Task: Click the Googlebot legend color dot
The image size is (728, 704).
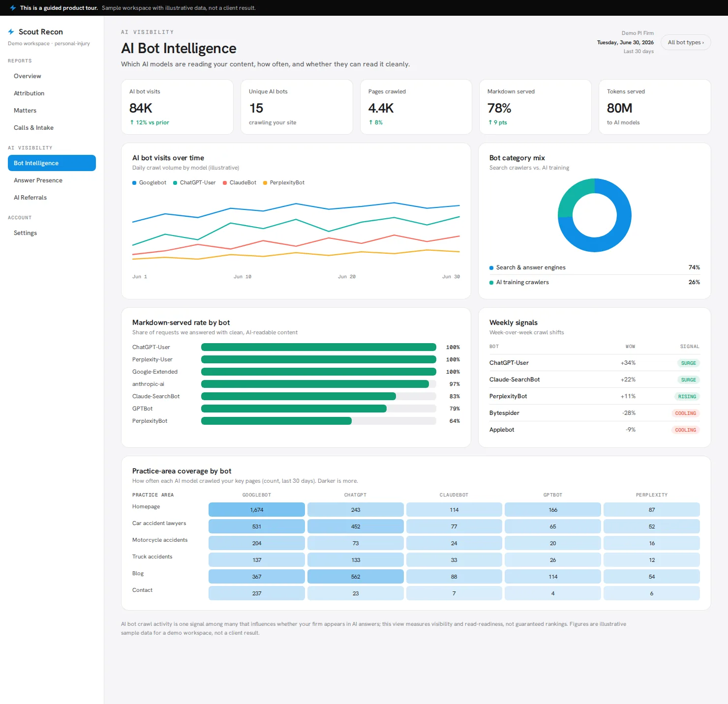Action: tap(134, 183)
